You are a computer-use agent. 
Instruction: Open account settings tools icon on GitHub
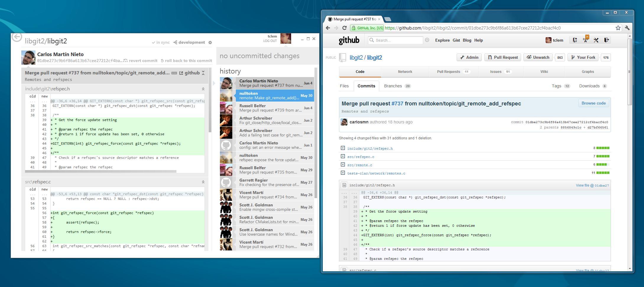click(x=596, y=40)
